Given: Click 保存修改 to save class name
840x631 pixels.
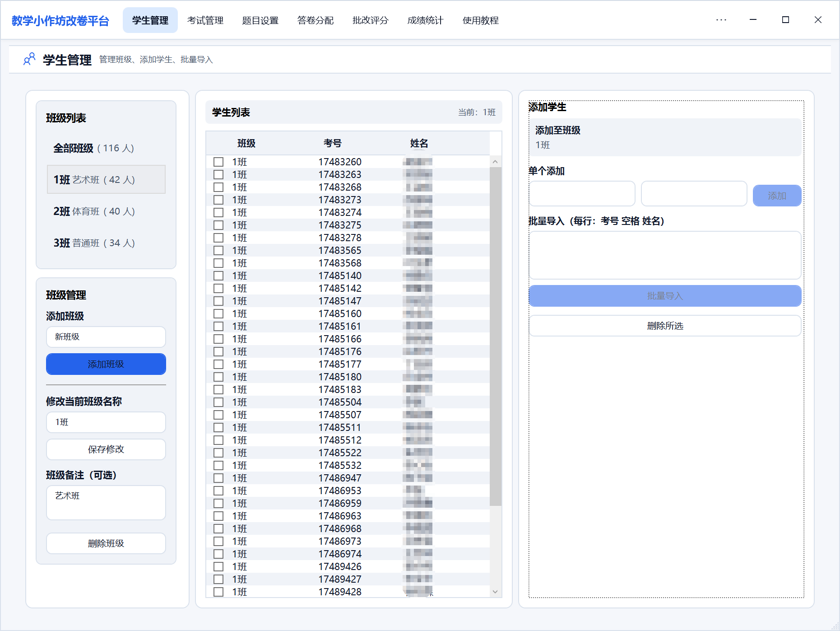Looking at the screenshot, I should coord(106,449).
